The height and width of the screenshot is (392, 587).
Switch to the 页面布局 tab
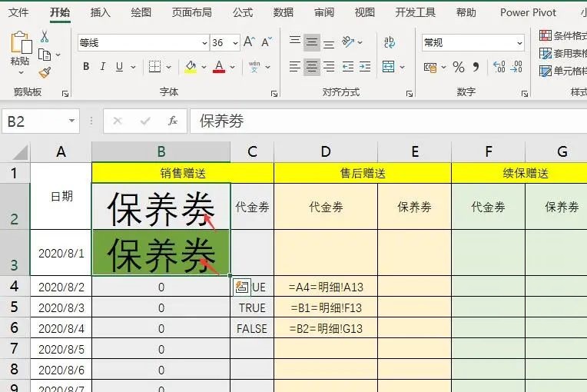[191, 13]
